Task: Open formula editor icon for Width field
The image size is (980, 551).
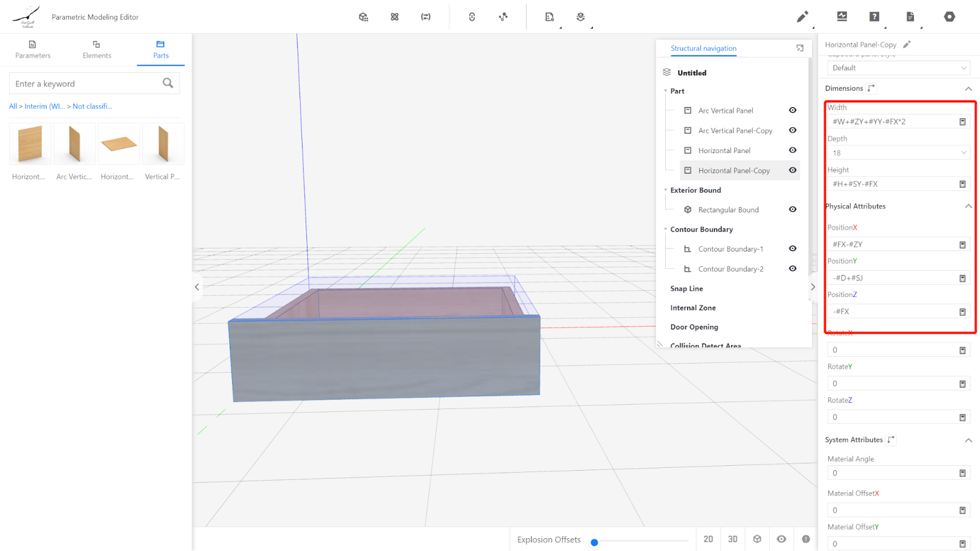Action: pyautogui.click(x=962, y=122)
